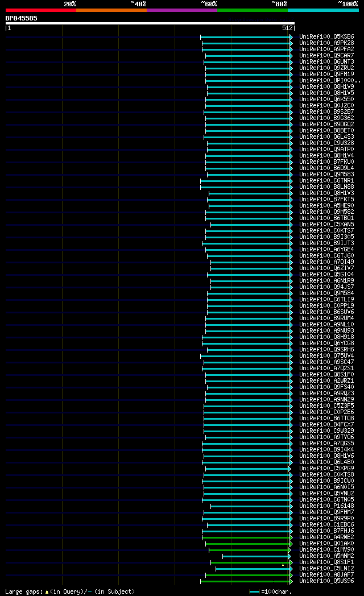This screenshot has width=364, height=596.
Task: Open the UniRef100_Q6K550 hit label
Action: click(326, 99)
